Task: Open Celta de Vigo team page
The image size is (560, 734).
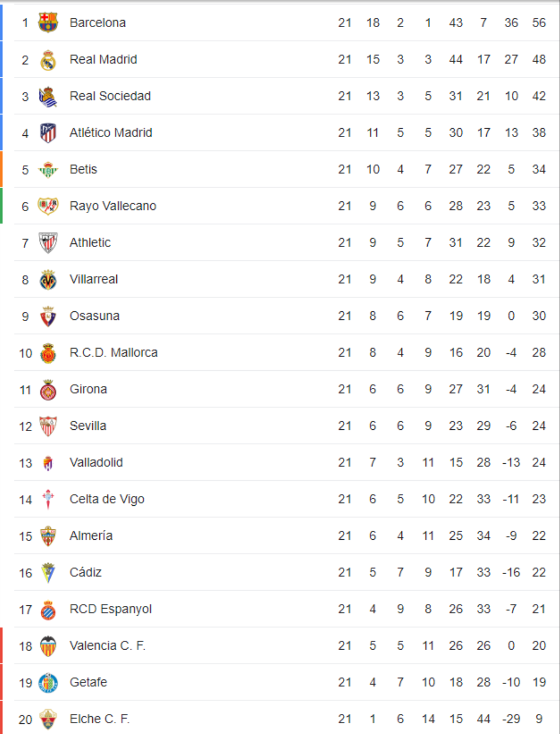Action: (x=107, y=499)
